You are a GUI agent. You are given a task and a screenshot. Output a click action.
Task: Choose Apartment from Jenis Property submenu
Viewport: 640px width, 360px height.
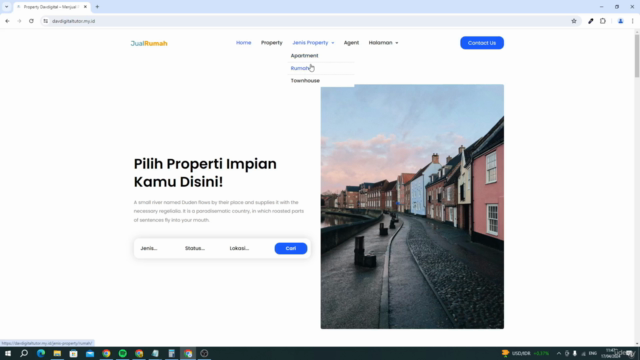click(304, 56)
